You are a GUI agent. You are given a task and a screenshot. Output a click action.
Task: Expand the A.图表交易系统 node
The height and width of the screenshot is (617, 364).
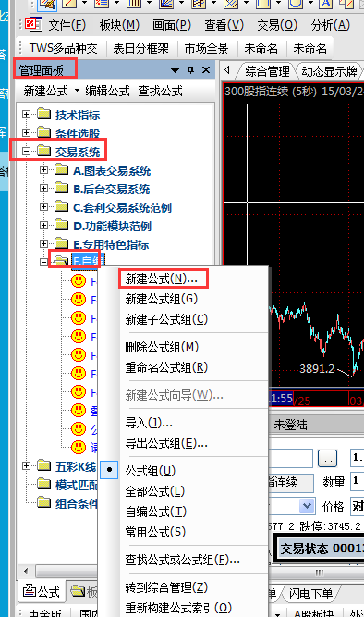[44, 169]
